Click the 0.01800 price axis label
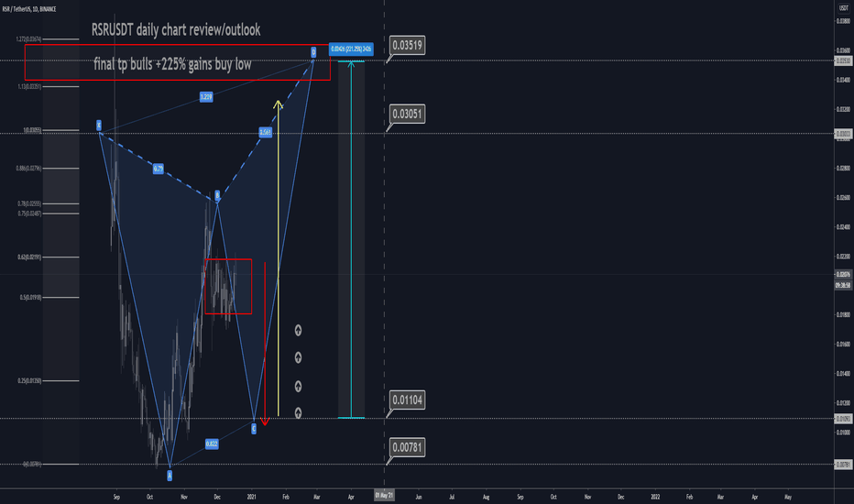This screenshot has height=504, width=854. tap(843, 315)
